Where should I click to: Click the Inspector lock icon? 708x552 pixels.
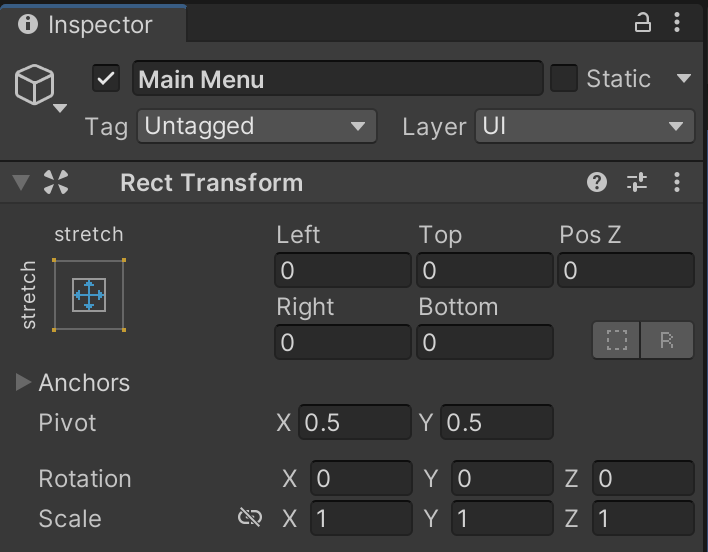tap(644, 22)
